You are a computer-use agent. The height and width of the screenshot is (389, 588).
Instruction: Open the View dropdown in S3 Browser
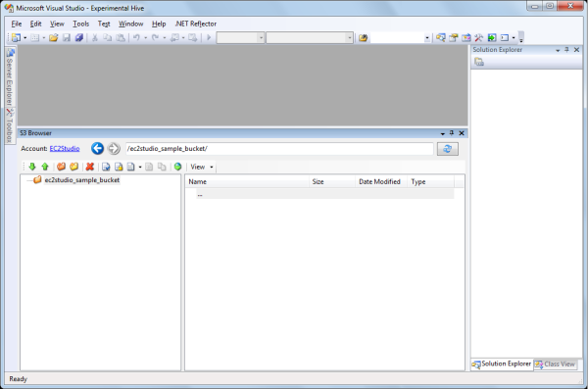[x=202, y=167]
